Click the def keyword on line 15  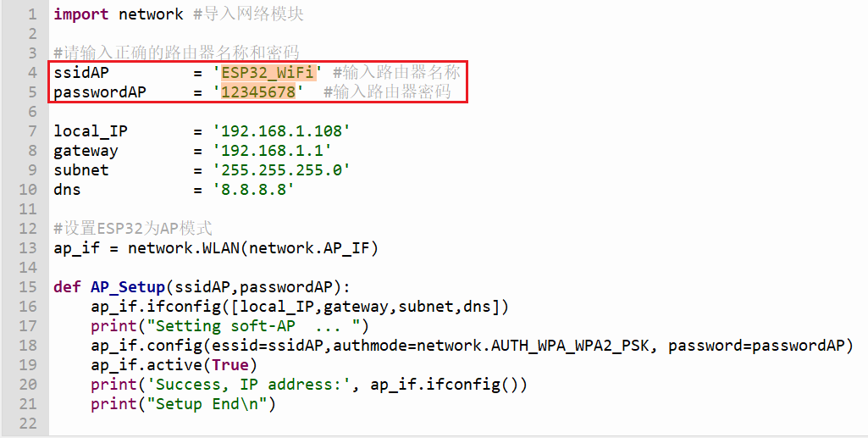coord(67,287)
